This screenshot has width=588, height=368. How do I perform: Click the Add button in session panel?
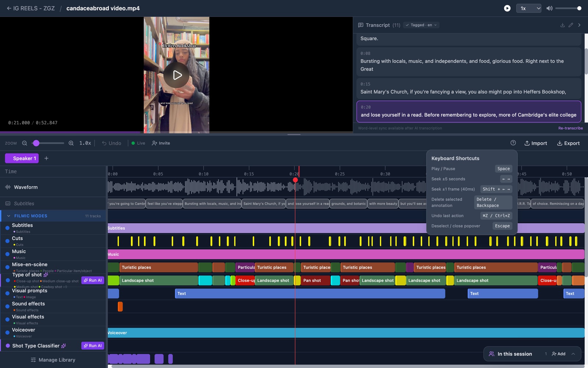pyautogui.click(x=559, y=354)
